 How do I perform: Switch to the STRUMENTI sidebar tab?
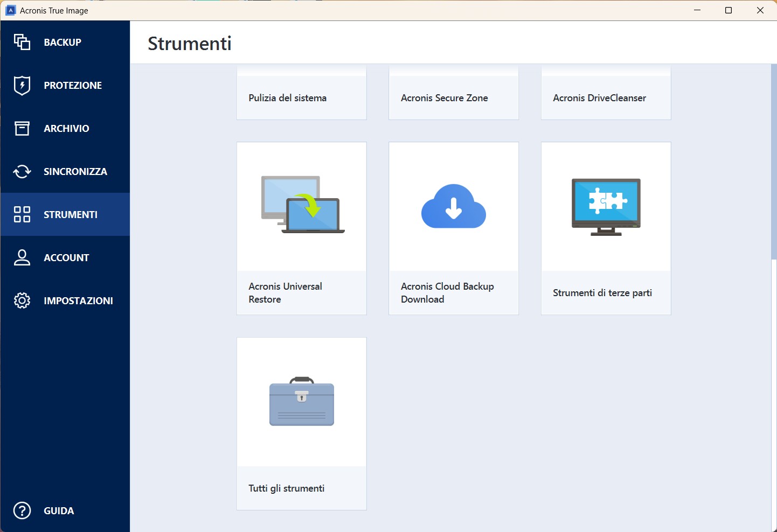coord(70,214)
